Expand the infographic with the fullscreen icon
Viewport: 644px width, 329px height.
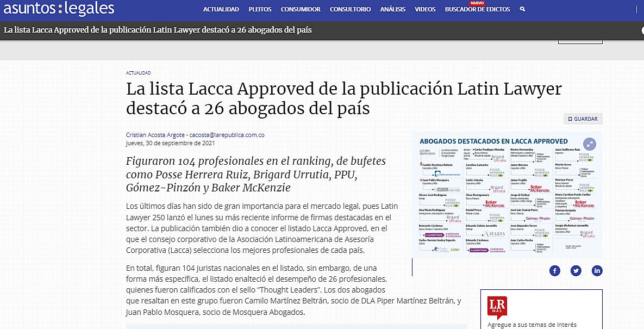(x=589, y=144)
